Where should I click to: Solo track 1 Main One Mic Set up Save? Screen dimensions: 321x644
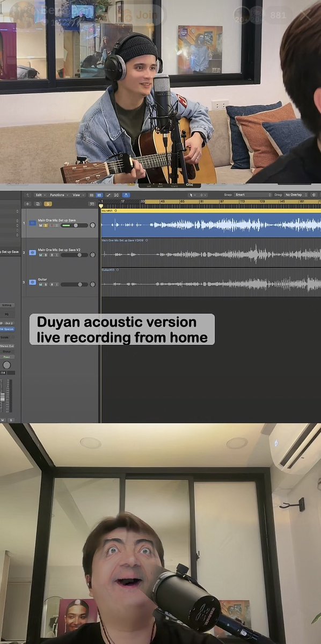point(46,225)
